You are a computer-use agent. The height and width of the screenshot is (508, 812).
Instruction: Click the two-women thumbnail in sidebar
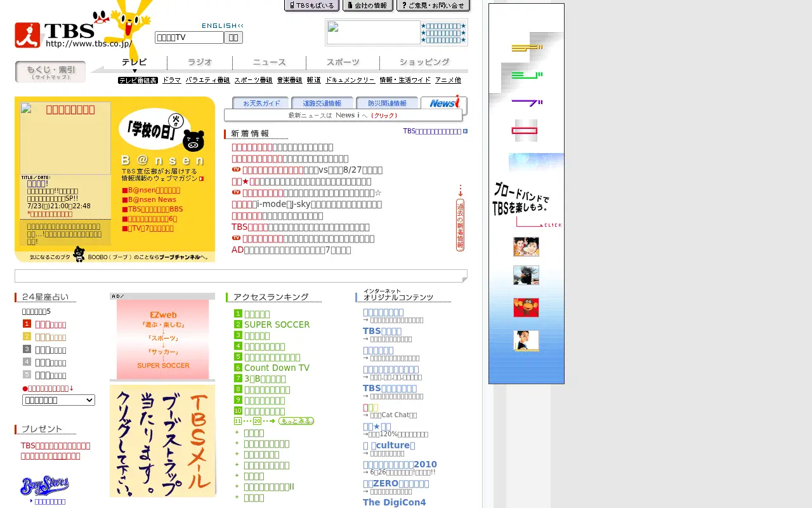pos(526,246)
